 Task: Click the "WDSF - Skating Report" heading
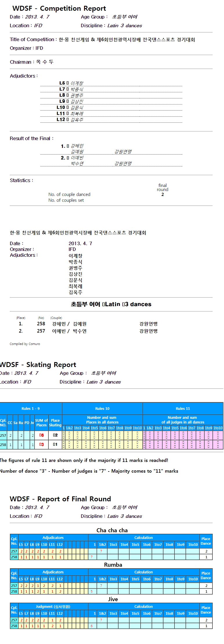click(38, 365)
